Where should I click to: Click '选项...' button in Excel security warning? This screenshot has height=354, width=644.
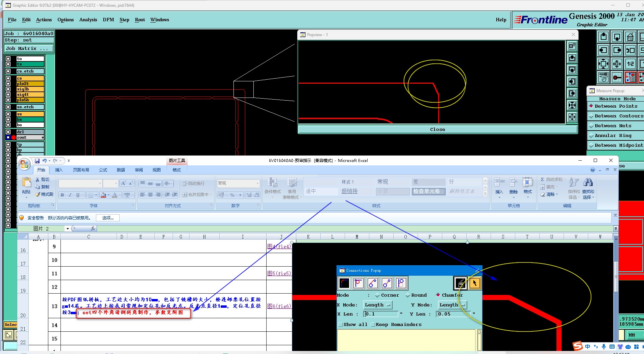[108, 218]
